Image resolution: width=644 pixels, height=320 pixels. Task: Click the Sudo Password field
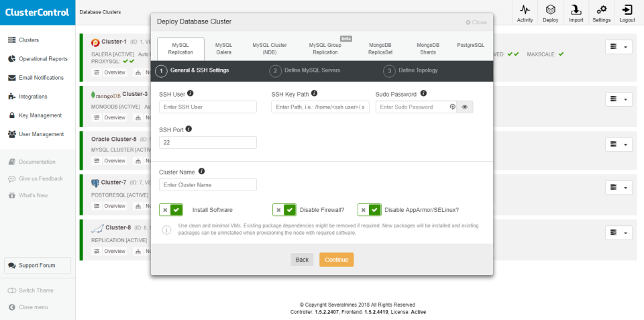(x=416, y=107)
